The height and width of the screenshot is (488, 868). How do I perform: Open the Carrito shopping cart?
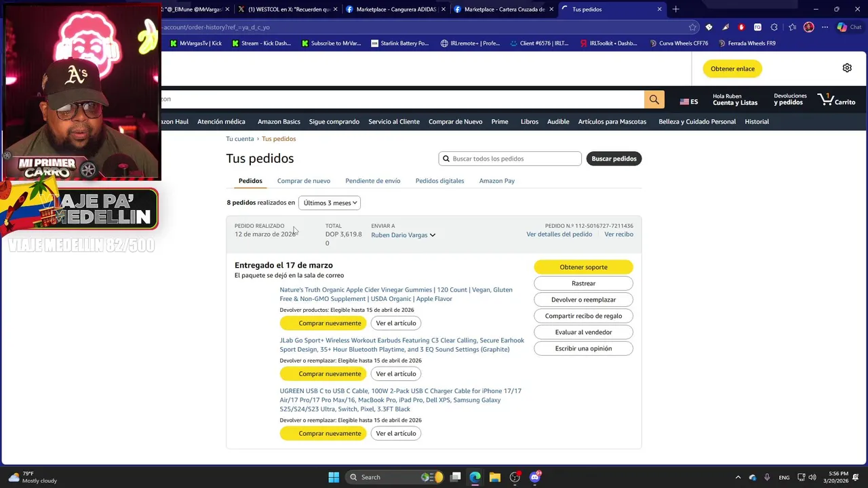tap(837, 100)
